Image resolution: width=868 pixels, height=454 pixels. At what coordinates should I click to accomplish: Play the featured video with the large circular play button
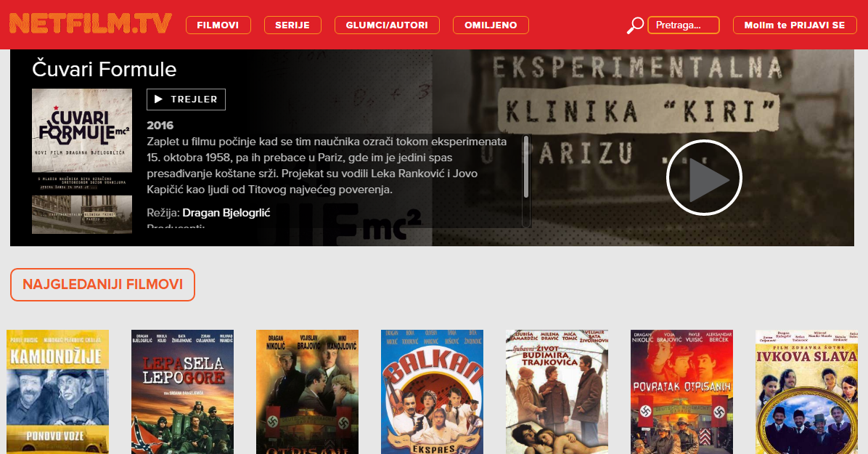tap(703, 177)
